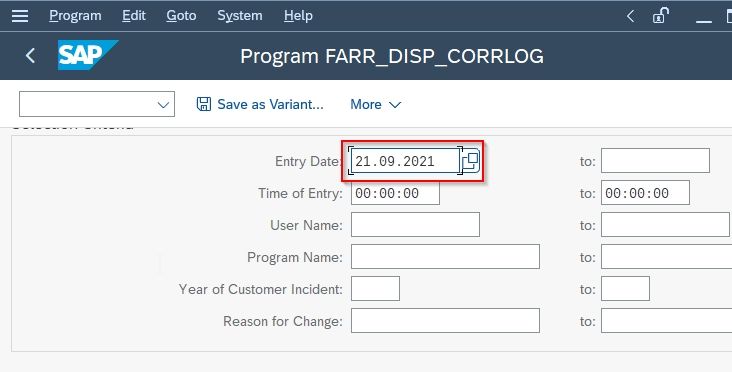
Task: Click Save as Variant button
Action: click(x=260, y=104)
